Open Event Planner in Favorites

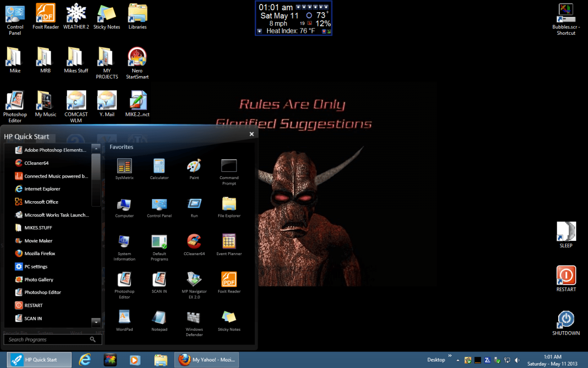(x=229, y=245)
